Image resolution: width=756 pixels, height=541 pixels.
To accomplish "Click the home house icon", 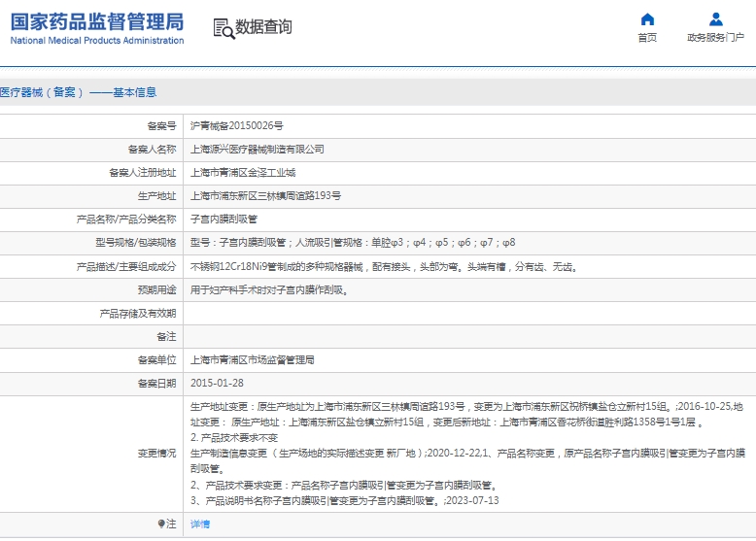I will coord(647,19).
